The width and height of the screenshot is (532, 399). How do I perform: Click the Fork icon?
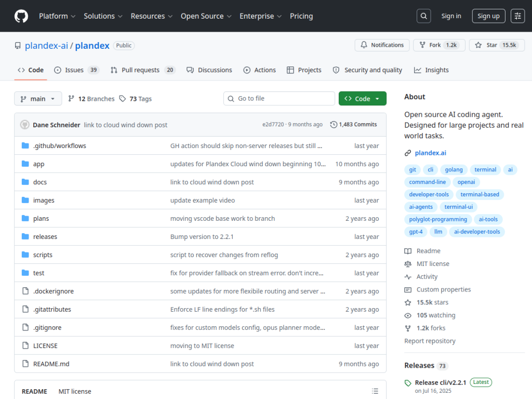click(x=422, y=45)
